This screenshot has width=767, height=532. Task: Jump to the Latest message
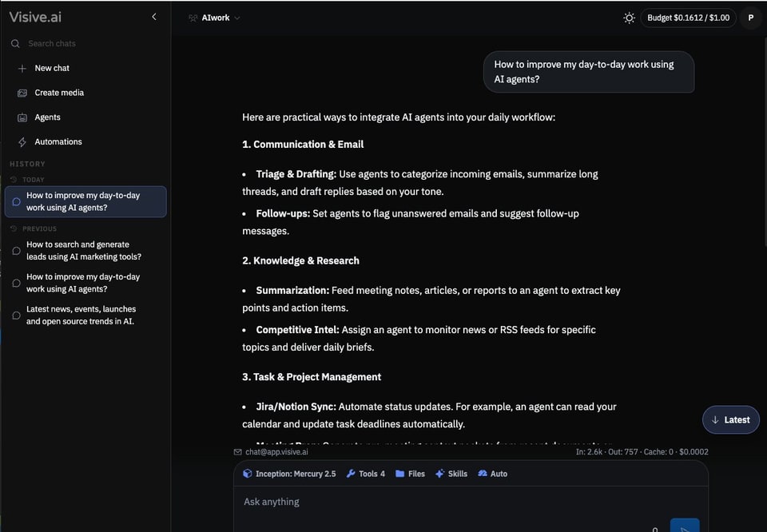[731, 419]
